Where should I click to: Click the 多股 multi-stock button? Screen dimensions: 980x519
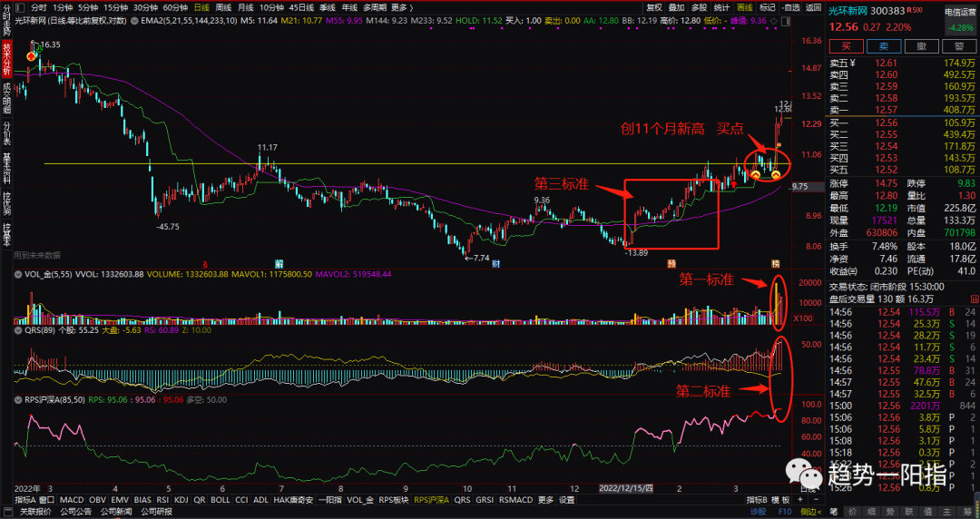699,8
